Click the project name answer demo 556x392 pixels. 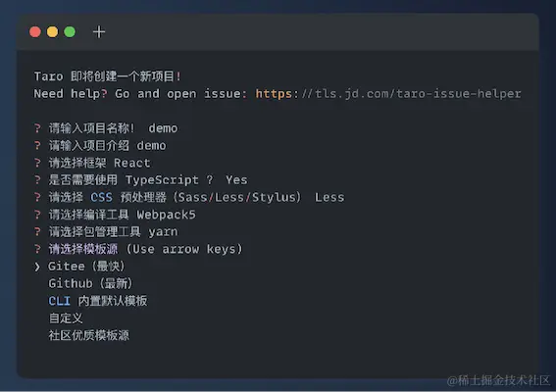163,128
